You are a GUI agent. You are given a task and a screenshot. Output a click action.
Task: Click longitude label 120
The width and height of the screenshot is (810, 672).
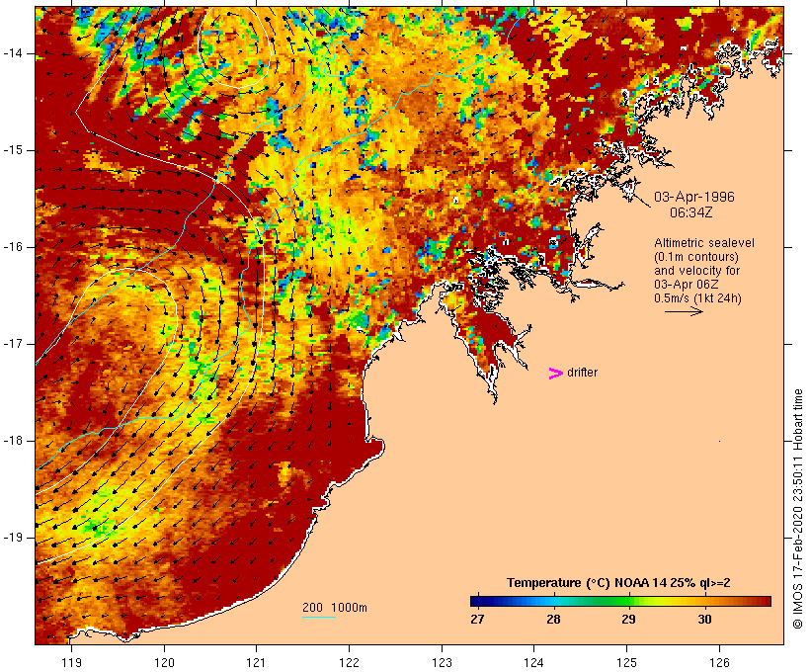[164, 662]
